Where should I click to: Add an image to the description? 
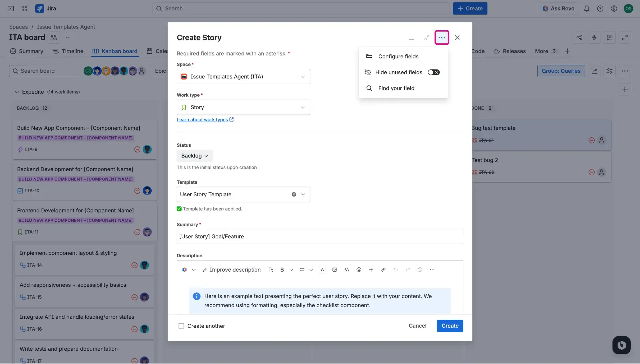pos(334,269)
